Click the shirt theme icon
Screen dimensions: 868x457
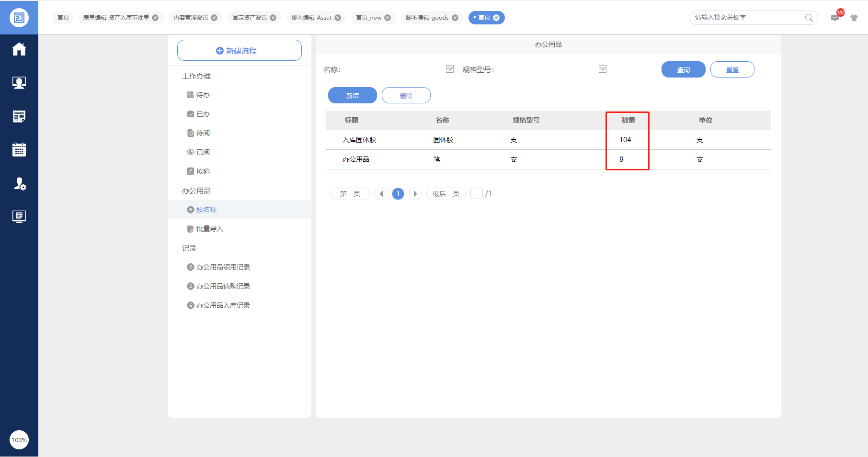click(854, 18)
